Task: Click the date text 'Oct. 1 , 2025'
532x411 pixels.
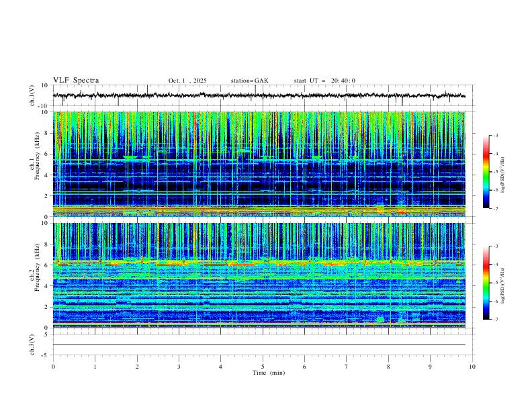Action: click(x=187, y=81)
